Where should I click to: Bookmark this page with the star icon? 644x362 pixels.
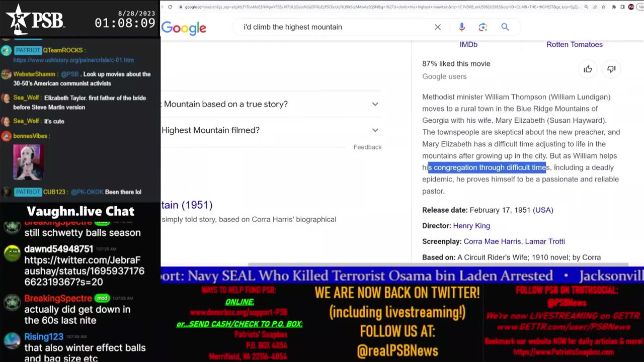603,7
